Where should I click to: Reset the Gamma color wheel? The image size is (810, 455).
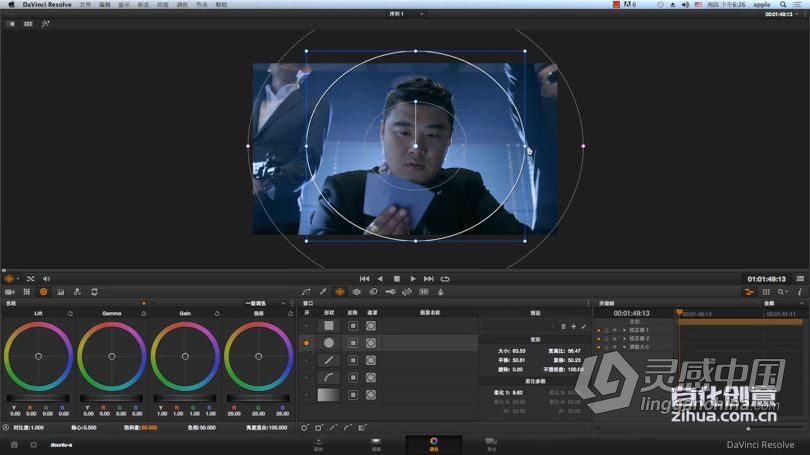coord(144,313)
